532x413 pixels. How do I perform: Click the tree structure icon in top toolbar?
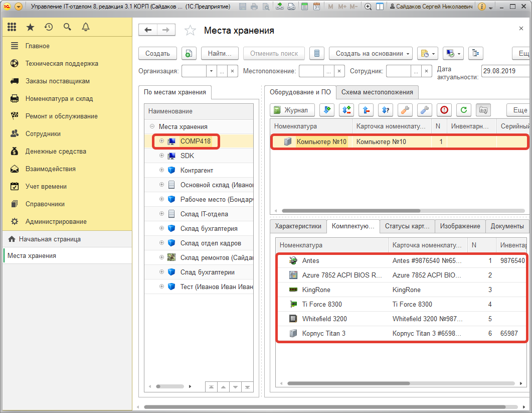coord(476,53)
